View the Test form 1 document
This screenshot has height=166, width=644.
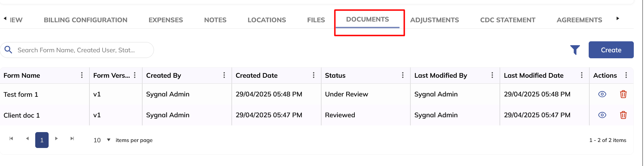coord(602,94)
